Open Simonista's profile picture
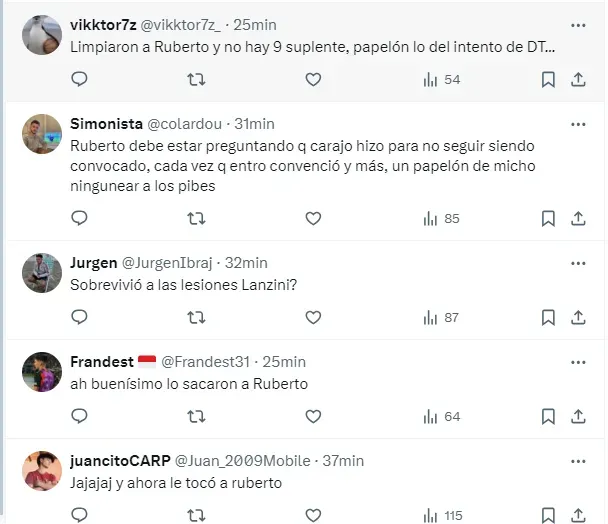Screen dimensions: 608x524 [x=42, y=134]
